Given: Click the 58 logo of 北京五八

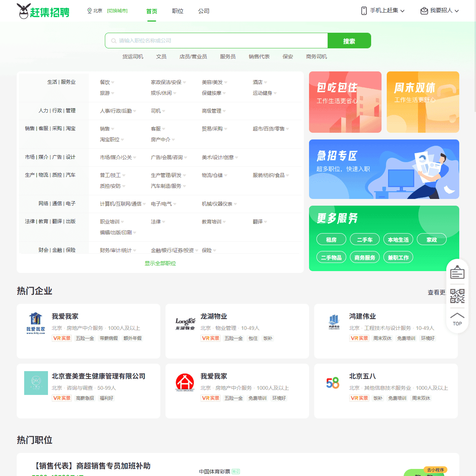Looking at the screenshot, I should point(333,383).
